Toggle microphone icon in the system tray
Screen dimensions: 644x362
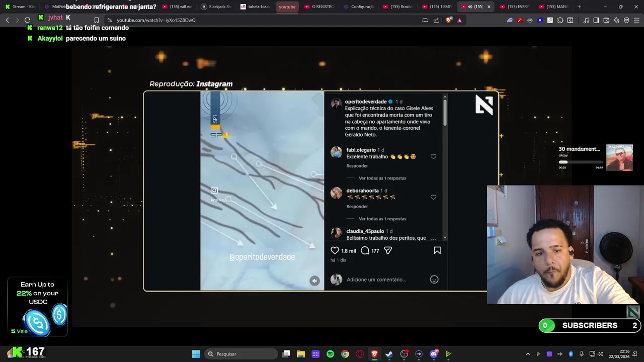[581, 354]
